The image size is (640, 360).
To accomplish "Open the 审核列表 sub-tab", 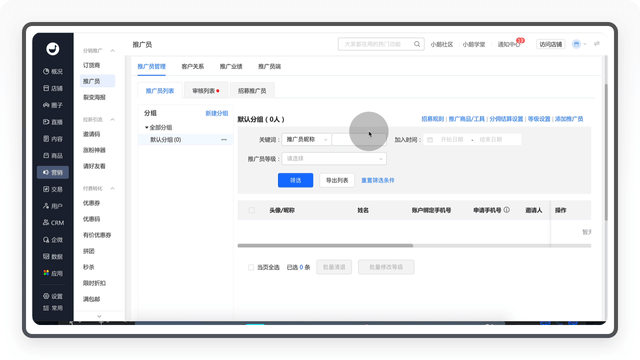I will coord(206,91).
